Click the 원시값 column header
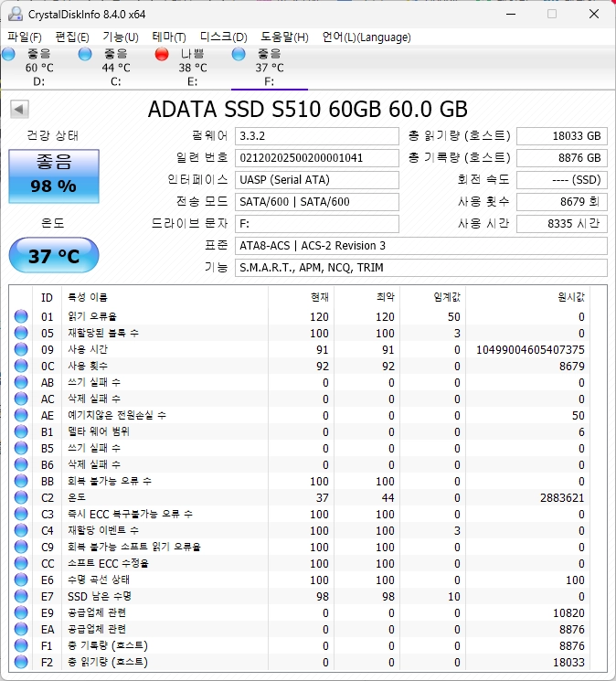The height and width of the screenshot is (681, 616). (527, 297)
